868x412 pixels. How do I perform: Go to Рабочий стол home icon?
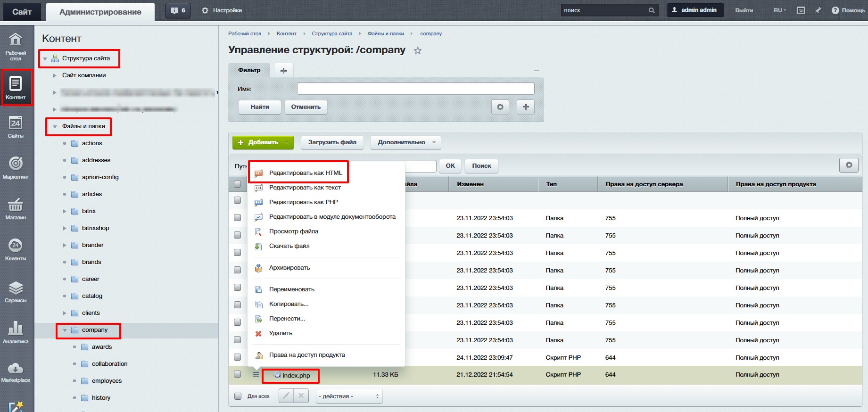[x=16, y=47]
